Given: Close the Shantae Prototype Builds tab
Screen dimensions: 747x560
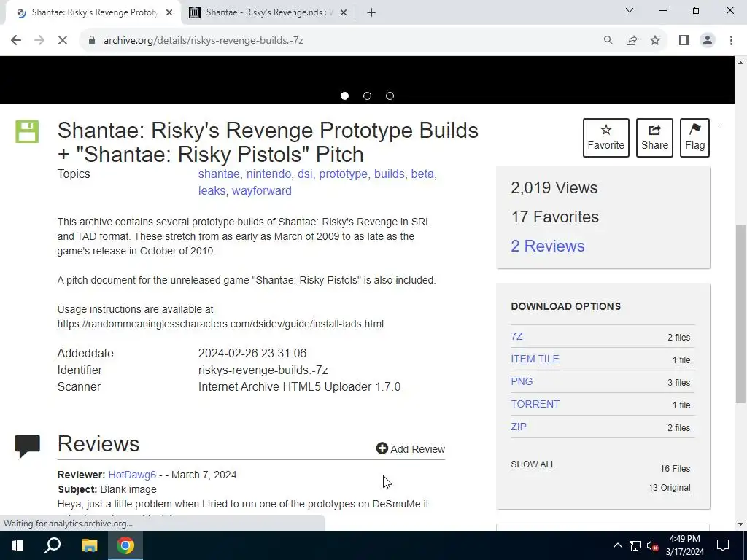Looking at the screenshot, I should (169, 12).
